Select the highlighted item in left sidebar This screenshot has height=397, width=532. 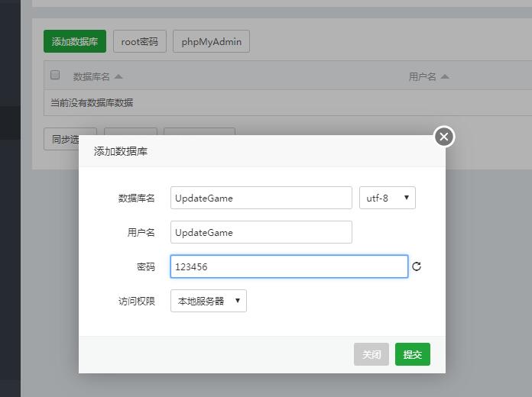[10, 123]
